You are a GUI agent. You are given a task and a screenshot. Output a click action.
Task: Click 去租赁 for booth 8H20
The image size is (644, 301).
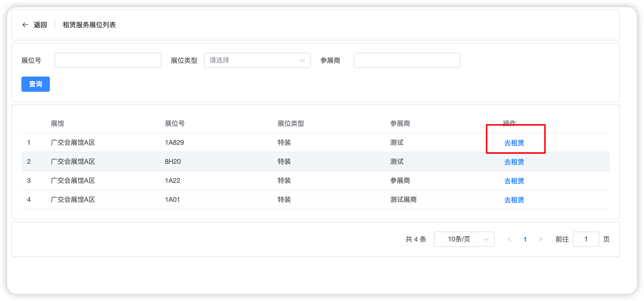(514, 162)
